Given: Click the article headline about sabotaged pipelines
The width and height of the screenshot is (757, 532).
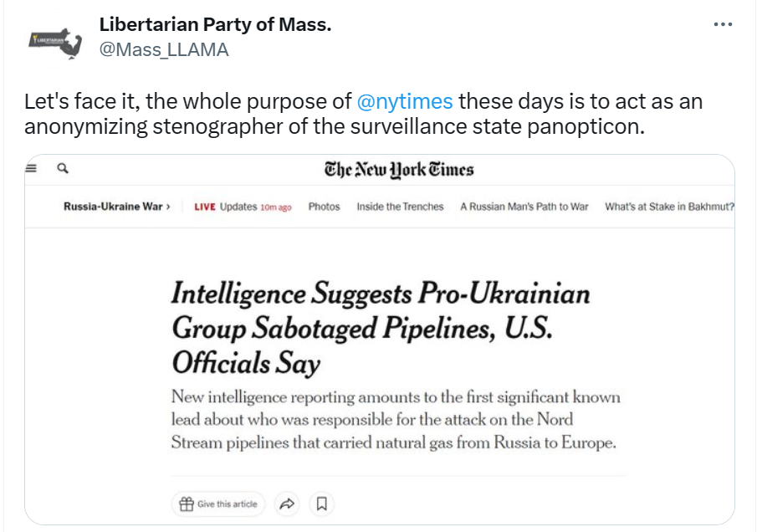Looking at the screenshot, I should coord(381,329).
